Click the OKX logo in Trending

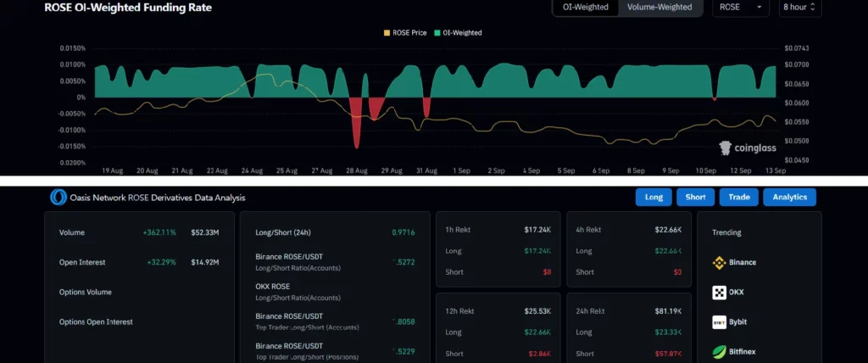719,293
